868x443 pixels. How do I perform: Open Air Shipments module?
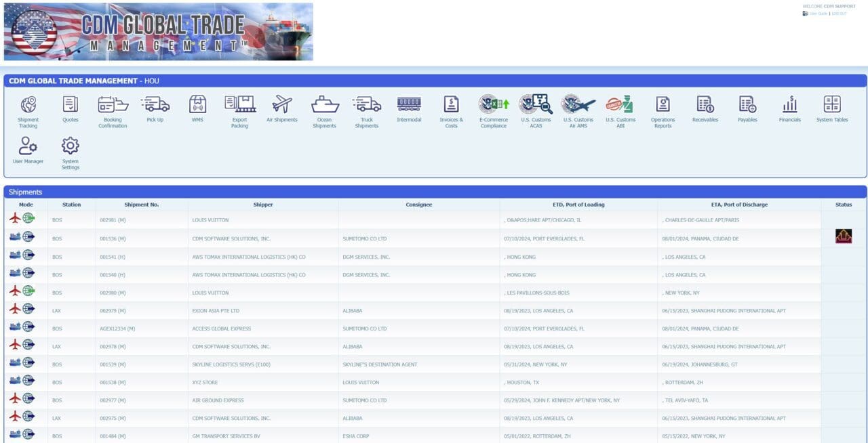click(x=282, y=109)
